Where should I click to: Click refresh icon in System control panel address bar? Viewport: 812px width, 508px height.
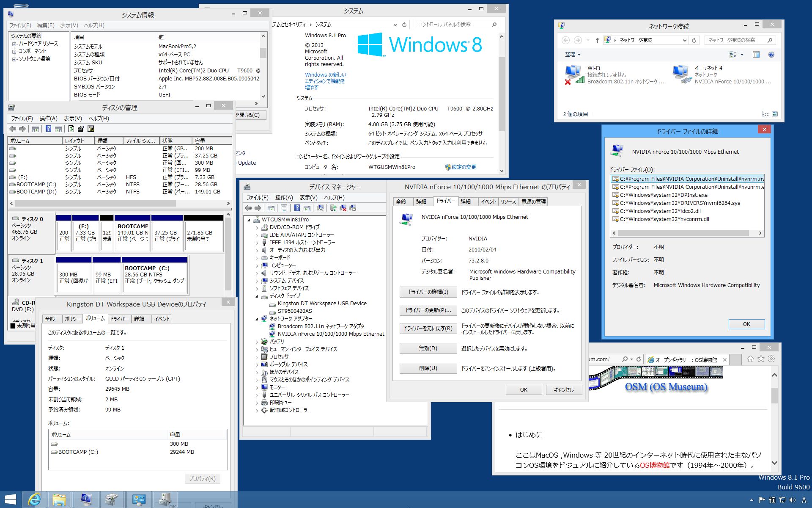tap(404, 25)
